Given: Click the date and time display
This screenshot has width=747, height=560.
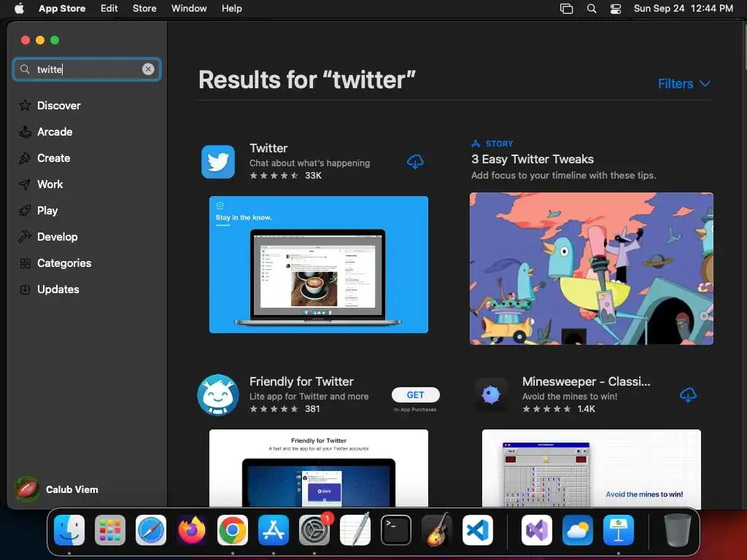Looking at the screenshot, I should 683,8.
